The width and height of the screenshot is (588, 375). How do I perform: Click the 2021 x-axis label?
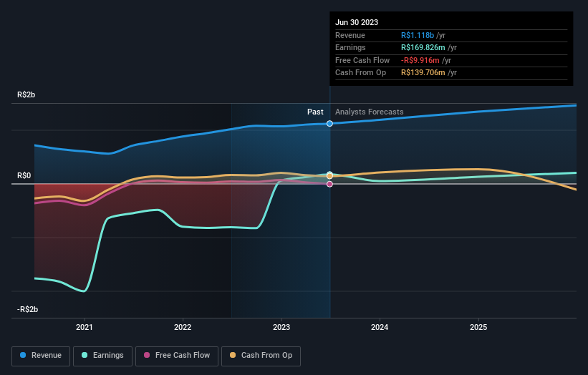(x=85, y=328)
